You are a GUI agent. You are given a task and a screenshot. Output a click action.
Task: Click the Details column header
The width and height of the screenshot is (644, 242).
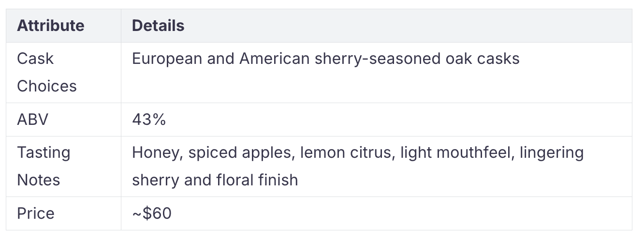(158, 26)
